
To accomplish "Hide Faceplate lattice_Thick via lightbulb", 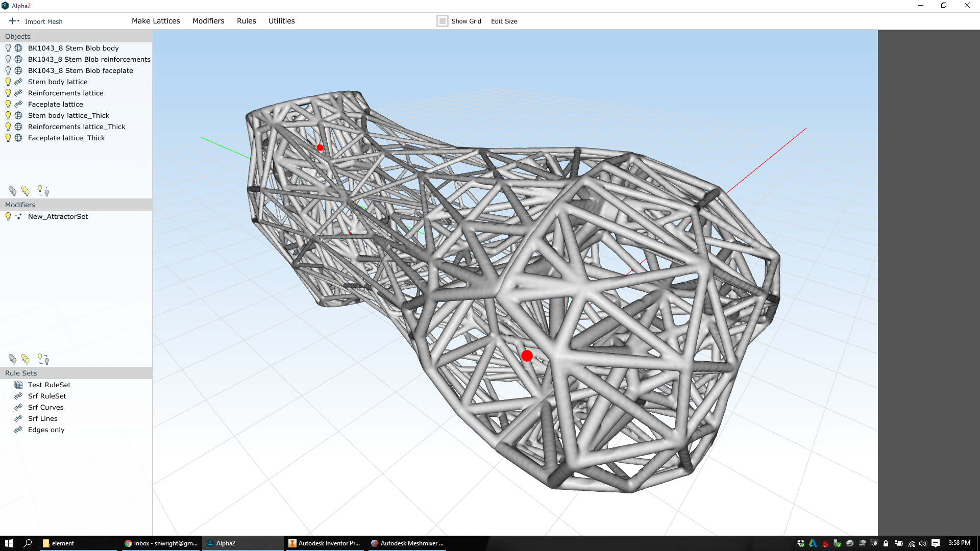I will [8, 138].
